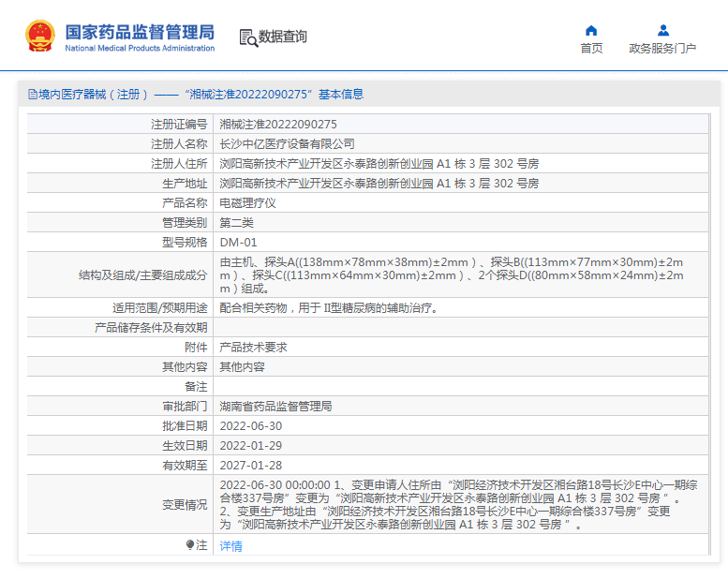Open 政务服务门户 portal link

(662, 49)
